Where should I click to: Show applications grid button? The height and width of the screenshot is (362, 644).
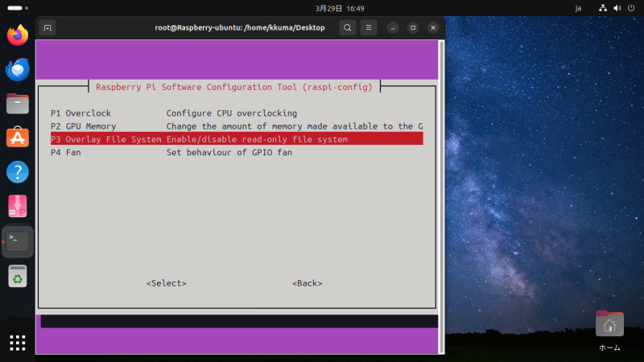(18, 343)
